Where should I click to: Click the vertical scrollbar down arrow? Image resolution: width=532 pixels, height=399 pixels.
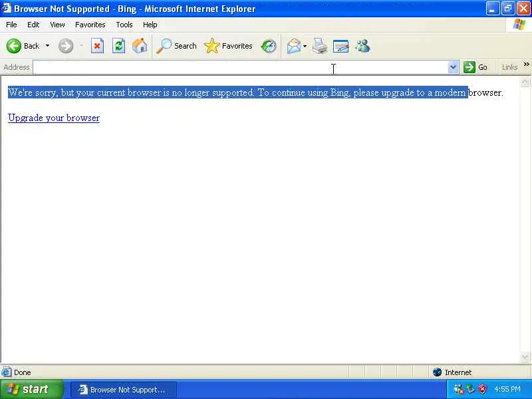coord(525,357)
